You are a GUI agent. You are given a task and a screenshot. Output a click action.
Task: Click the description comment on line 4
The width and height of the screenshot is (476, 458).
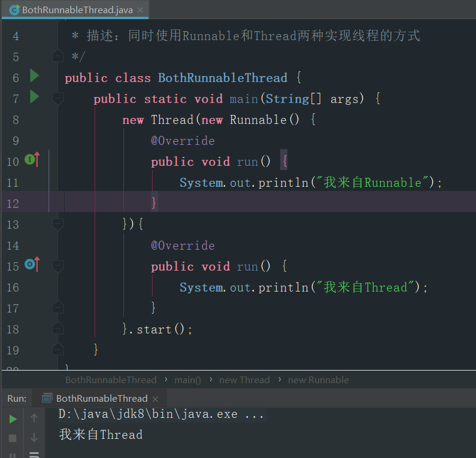(246, 35)
